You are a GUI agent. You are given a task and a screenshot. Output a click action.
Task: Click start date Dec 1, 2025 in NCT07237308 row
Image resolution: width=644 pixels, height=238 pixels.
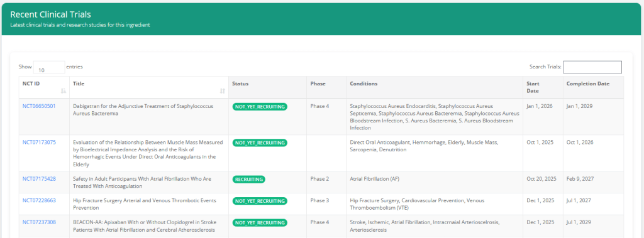point(540,222)
